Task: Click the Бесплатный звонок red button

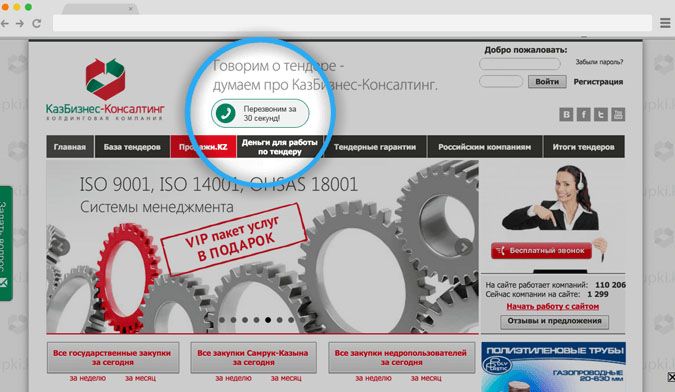Action: pyautogui.click(x=542, y=250)
